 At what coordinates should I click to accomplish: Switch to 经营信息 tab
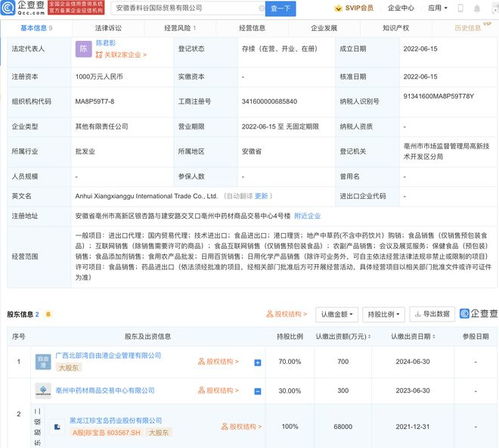tap(252, 28)
